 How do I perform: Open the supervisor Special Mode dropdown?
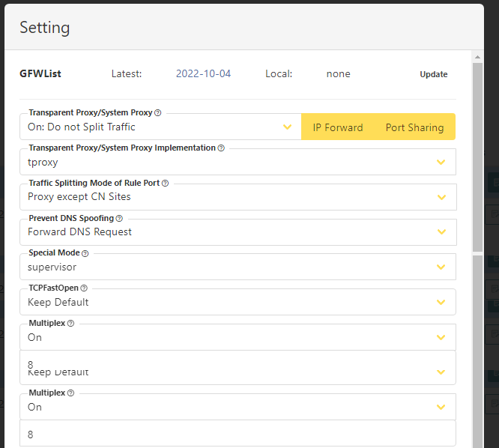tap(238, 267)
